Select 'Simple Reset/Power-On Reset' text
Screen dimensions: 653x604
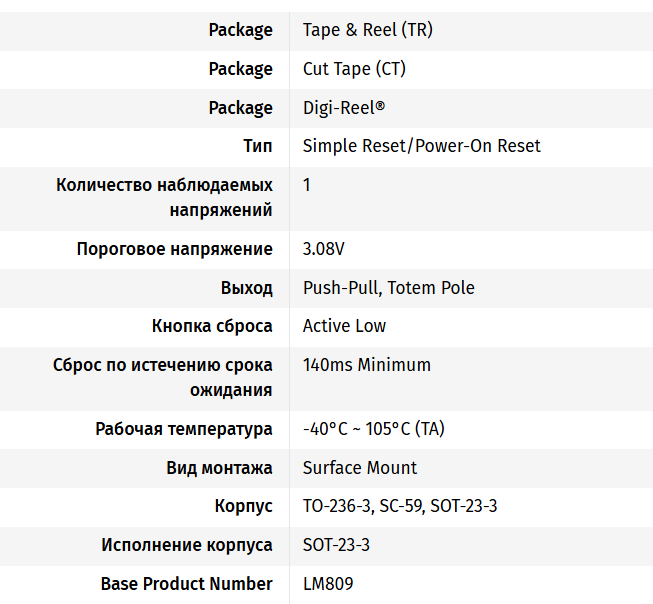click(421, 146)
